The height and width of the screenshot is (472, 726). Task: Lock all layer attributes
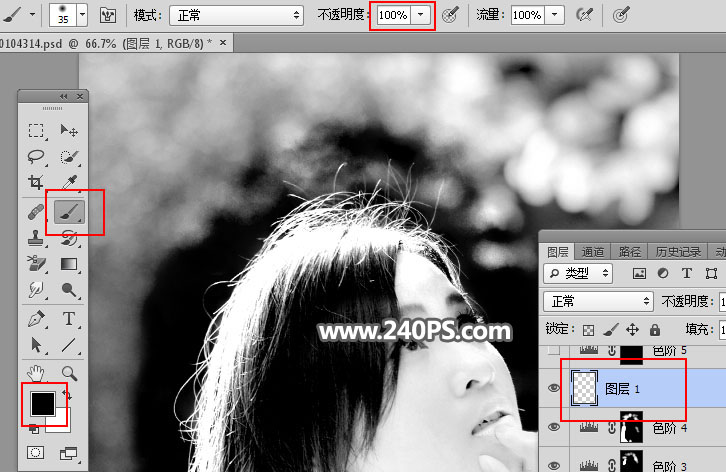coord(655,330)
